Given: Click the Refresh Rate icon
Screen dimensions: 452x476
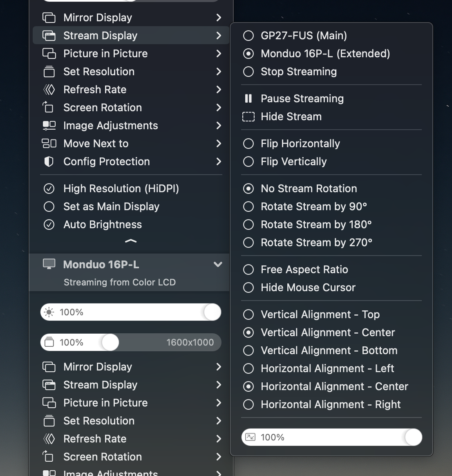Looking at the screenshot, I should tap(49, 90).
